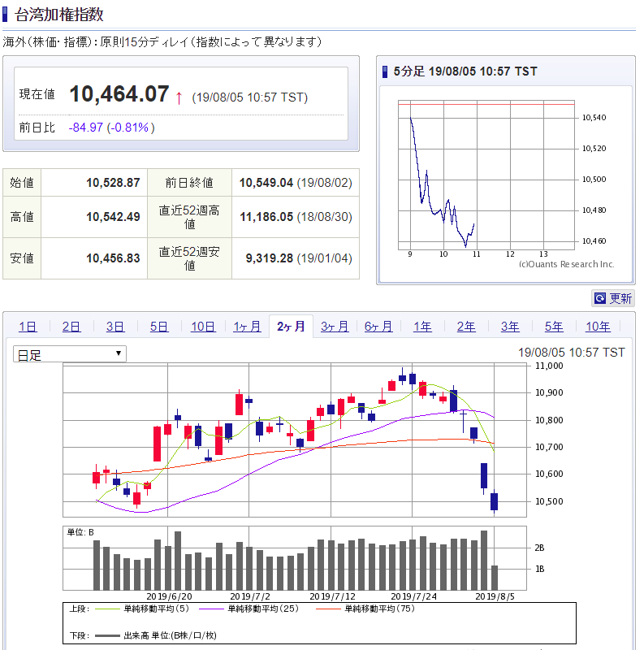644x650 pixels.
Task: Click the tallest volume bar near 2019/8/5
Action: coord(484,561)
